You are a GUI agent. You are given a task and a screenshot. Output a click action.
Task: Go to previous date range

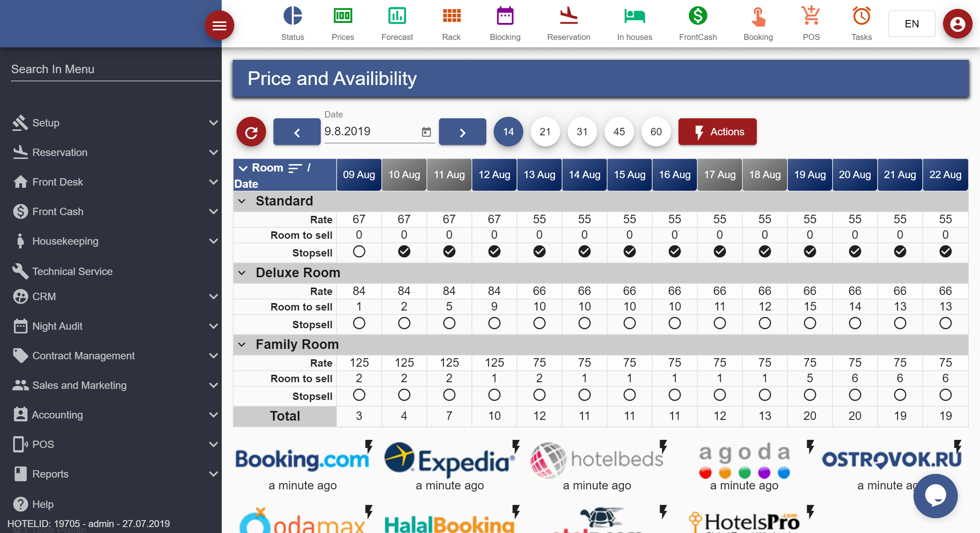coord(297,132)
